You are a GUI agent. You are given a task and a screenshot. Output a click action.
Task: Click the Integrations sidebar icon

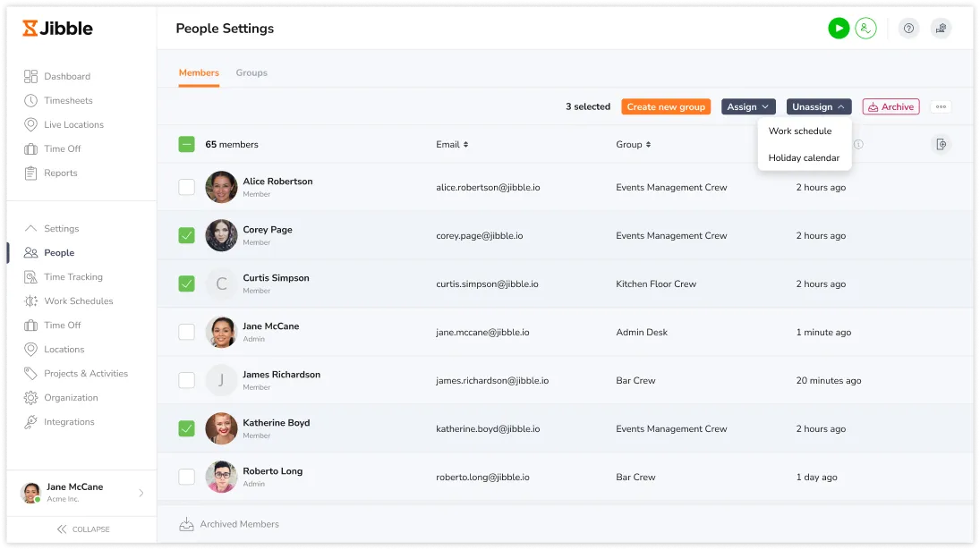pyautogui.click(x=31, y=422)
